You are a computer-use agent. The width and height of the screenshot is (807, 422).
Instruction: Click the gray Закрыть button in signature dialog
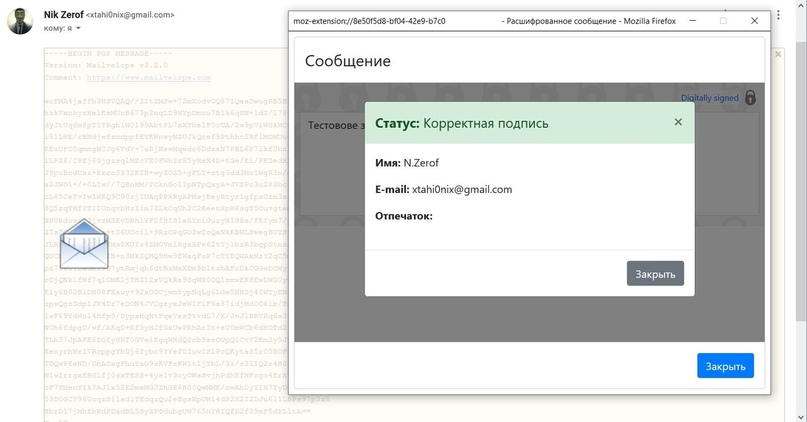655,273
